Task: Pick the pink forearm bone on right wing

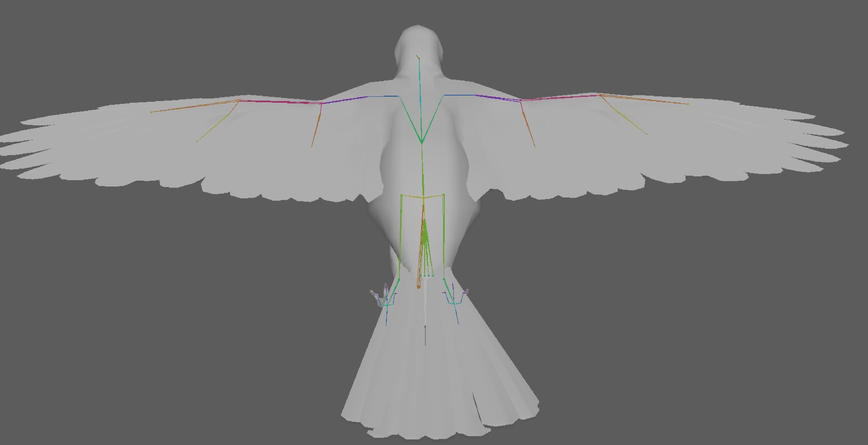Action: click(x=561, y=97)
